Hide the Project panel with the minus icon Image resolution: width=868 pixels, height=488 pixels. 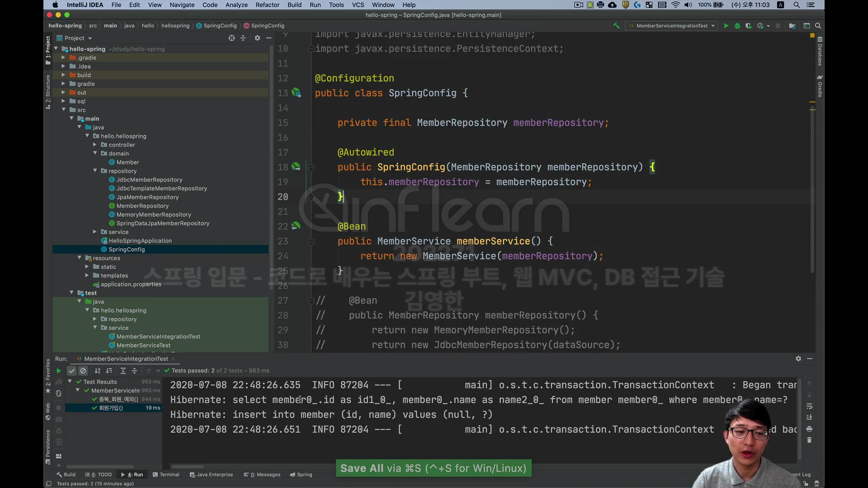coord(269,38)
